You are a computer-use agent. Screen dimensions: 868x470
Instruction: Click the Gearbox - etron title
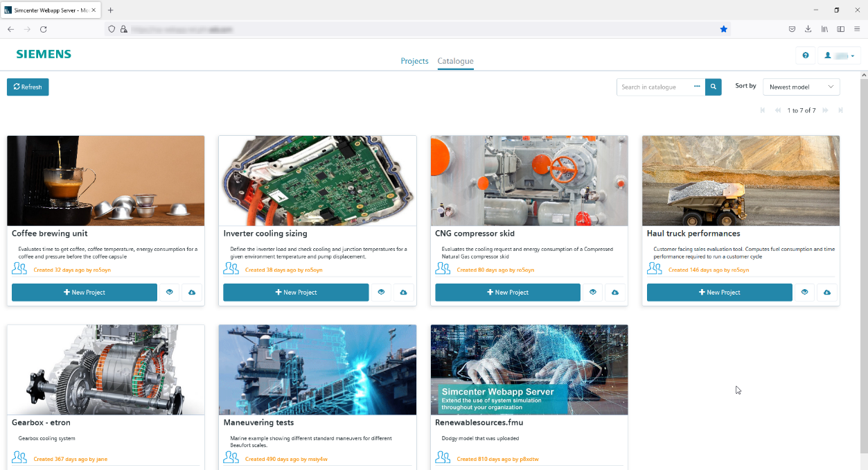[x=41, y=422]
